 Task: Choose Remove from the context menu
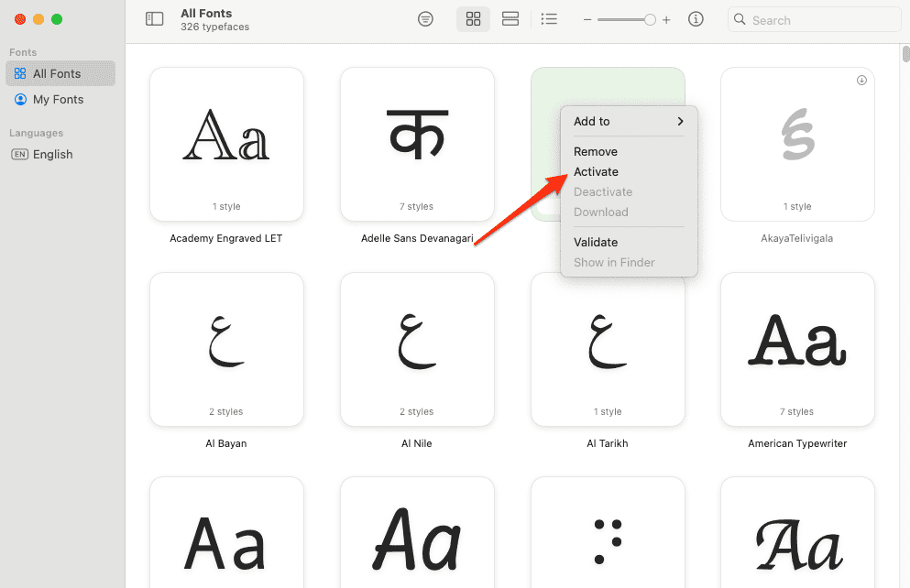[595, 151]
